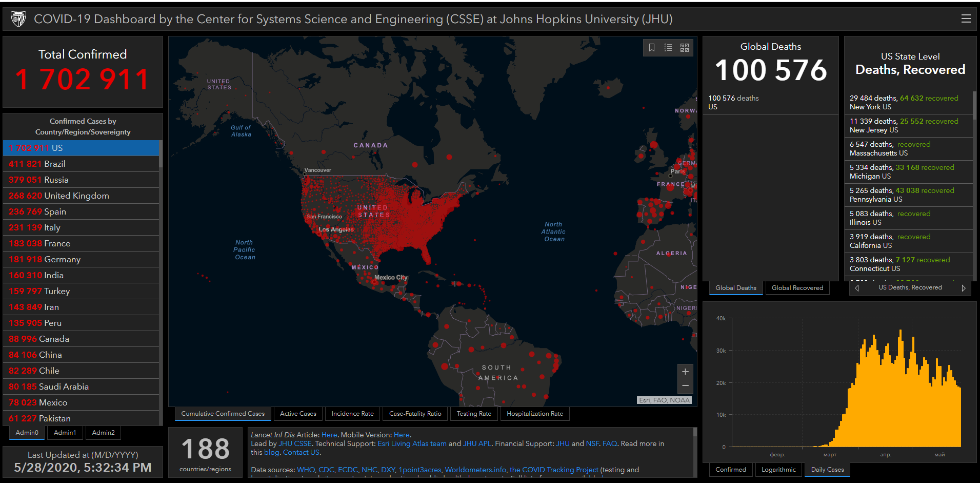The image size is (980, 483).
Task: Open the Worldometers.info link
Action: 475,470
